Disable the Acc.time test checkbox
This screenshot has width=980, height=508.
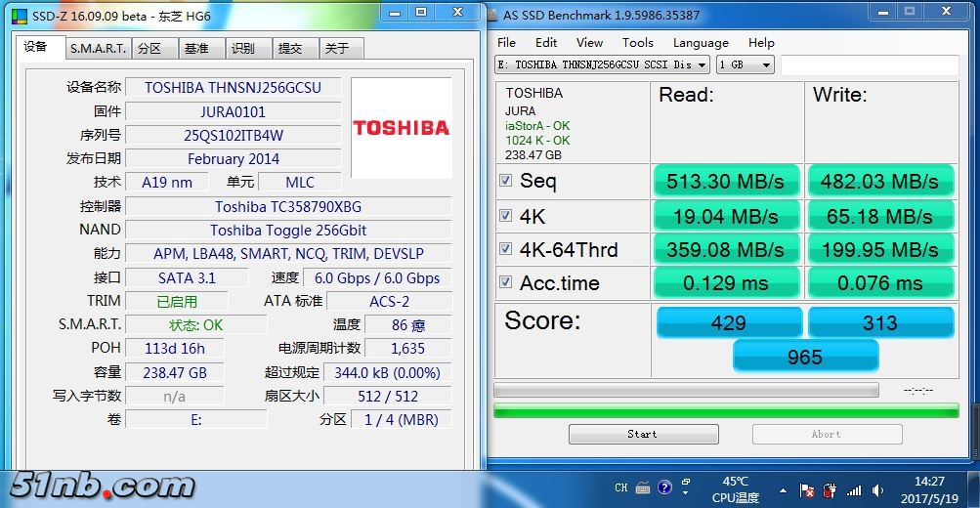point(506,282)
